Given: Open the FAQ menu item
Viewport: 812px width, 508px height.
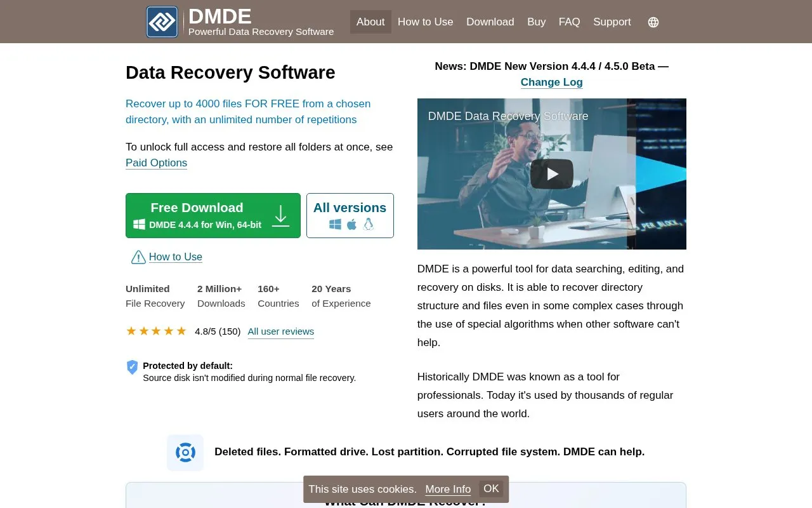Looking at the screenshot, I should [x=570, y=22].
